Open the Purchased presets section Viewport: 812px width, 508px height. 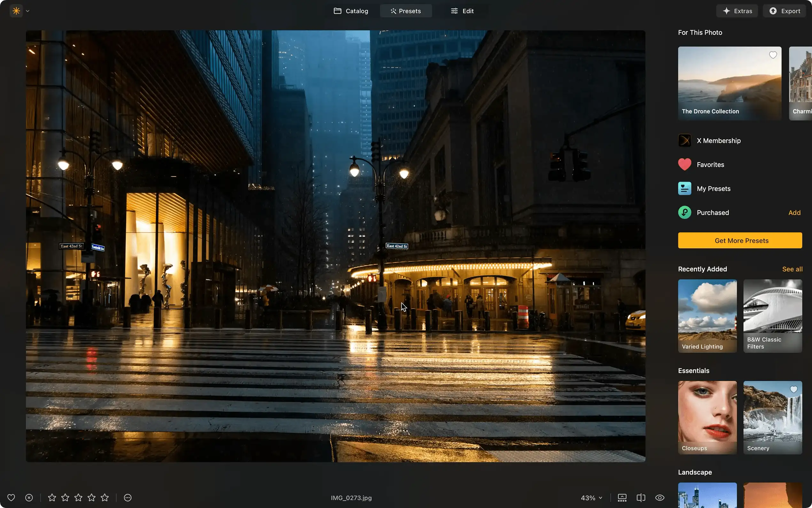point(713,213)
